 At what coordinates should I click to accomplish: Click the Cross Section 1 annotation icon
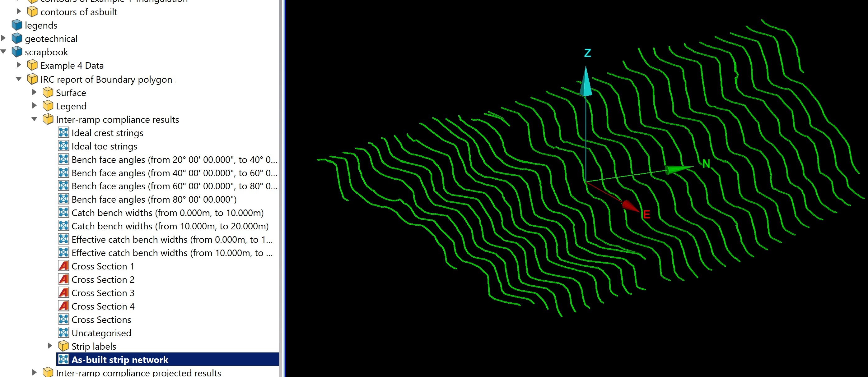click(63, 266)
